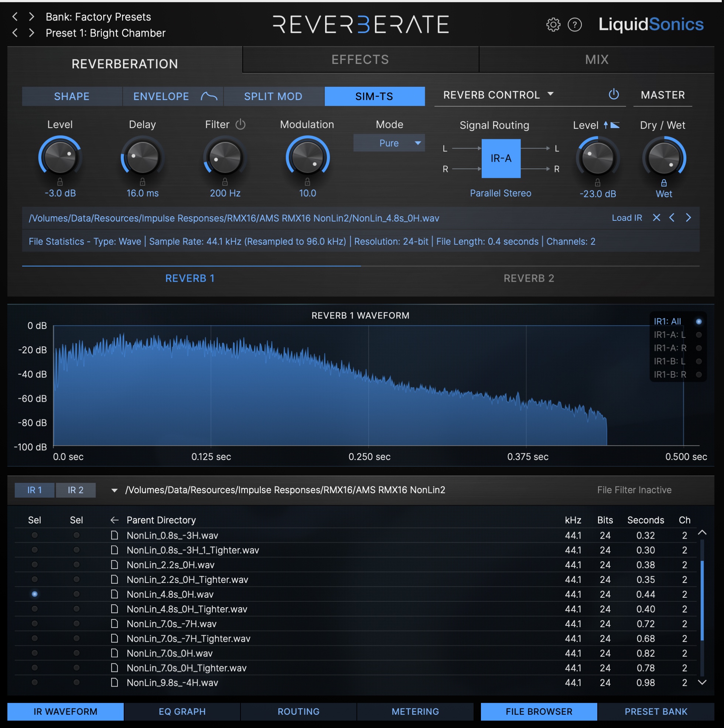The height and width of the screenshot is (728, 724).
Task: Open the settings gear icon
Action: [553, 24]
